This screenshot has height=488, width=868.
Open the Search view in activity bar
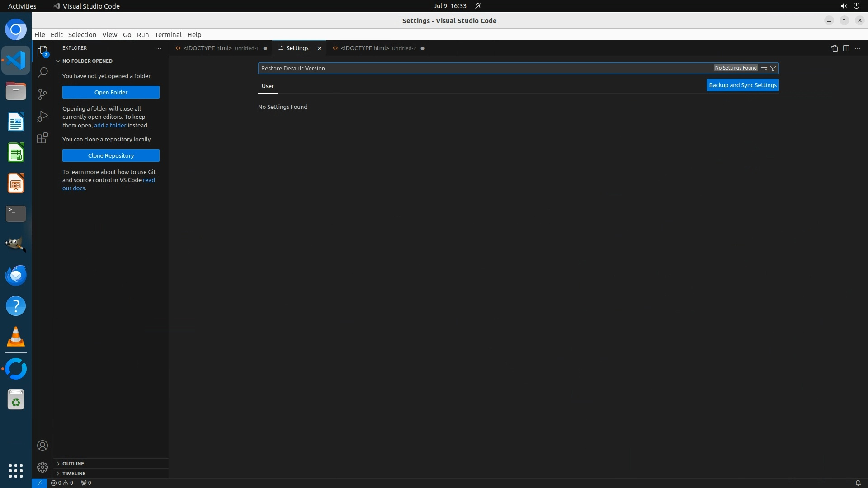point(42,72)
